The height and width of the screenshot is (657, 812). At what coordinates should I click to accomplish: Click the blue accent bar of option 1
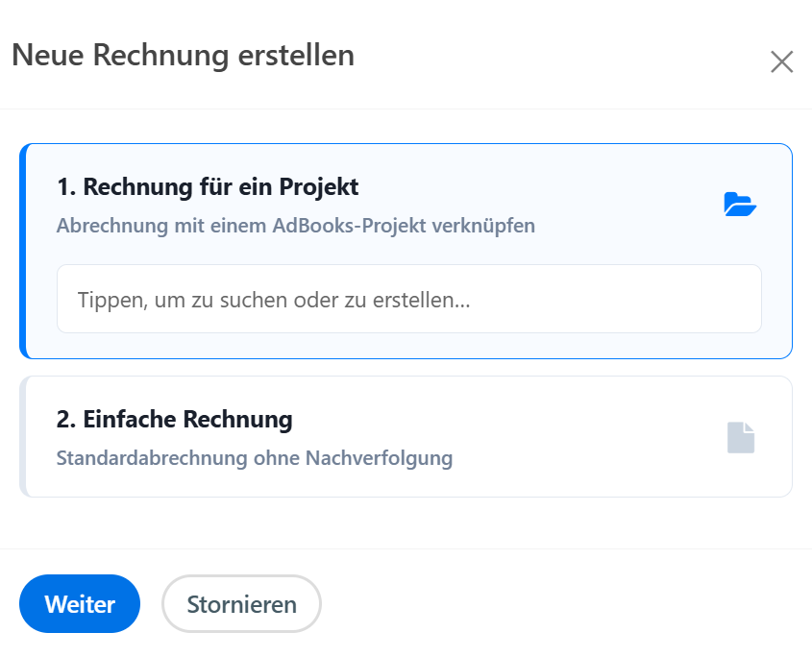pos(23,251)
